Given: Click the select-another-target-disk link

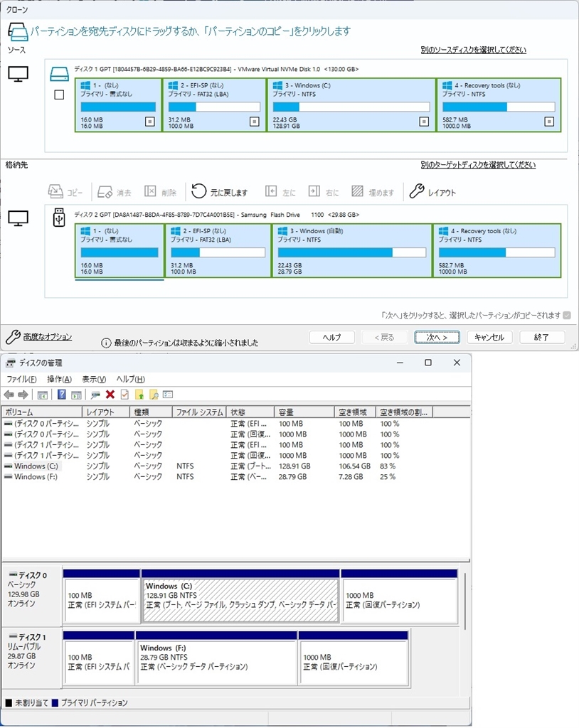Looking at the screenshot, I should point(478,165).
